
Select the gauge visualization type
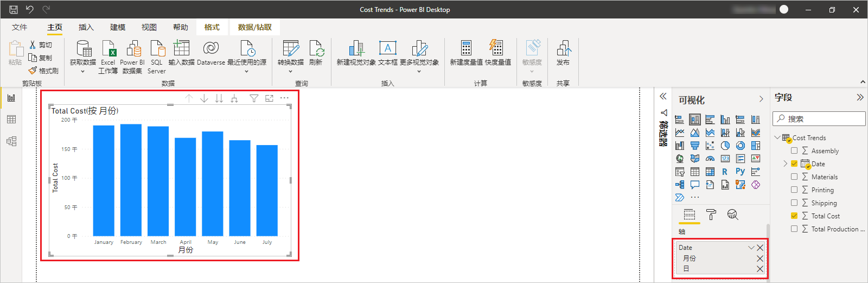(710, 159)
